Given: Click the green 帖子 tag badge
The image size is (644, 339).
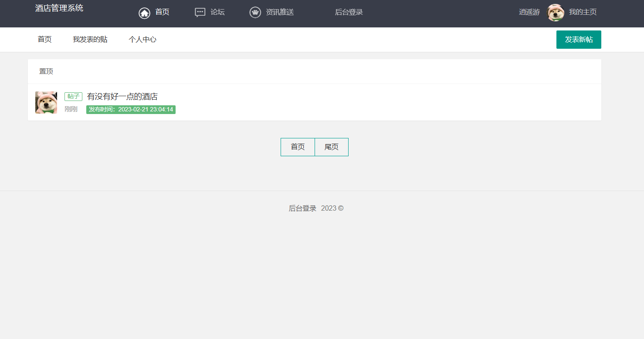Looking at the screenshot, I should 73,97.
